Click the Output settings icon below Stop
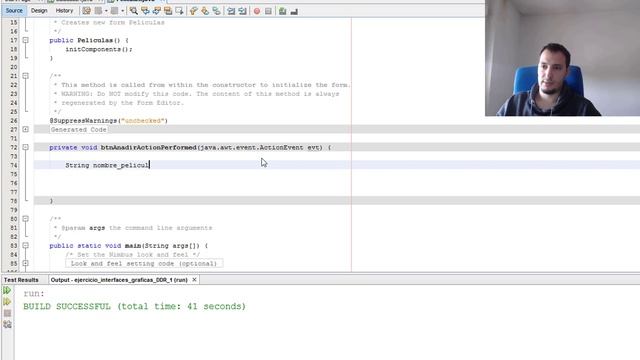 pyautogui.click(x=7, y=324)
